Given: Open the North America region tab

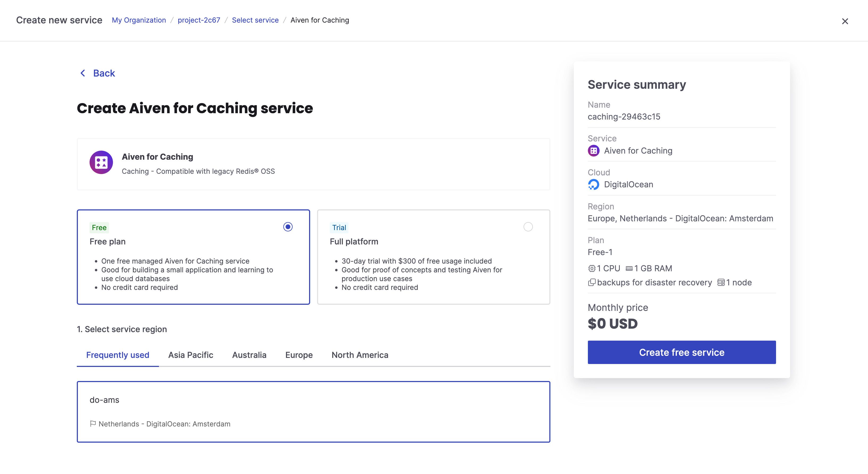Looking at the screenshot, I should click(x=360, y=355).
